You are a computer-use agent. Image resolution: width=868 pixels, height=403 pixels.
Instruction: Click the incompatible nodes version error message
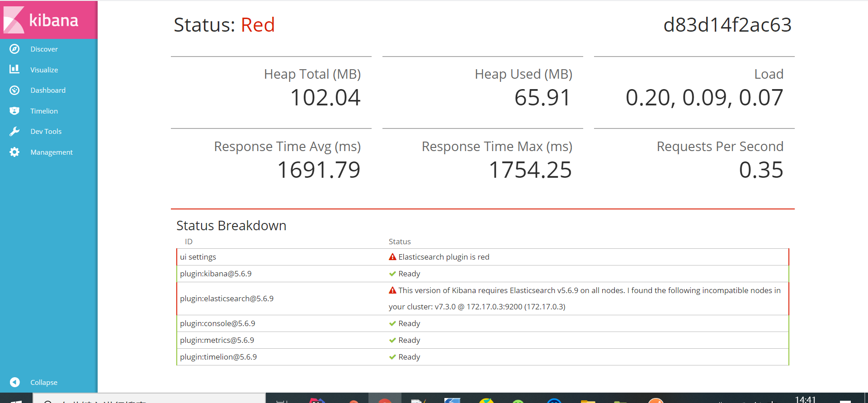[x=585, y=299]
